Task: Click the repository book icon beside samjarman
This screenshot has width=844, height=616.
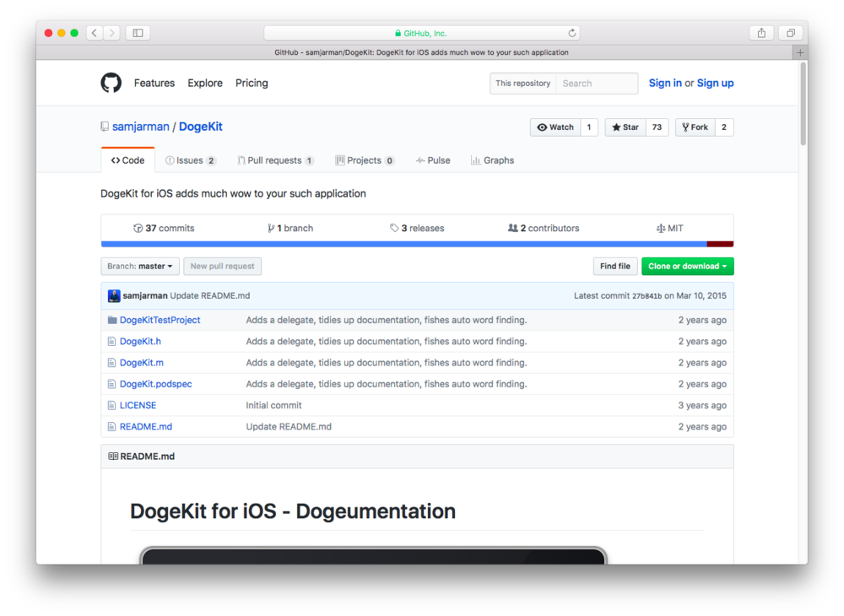Action: click(x=105, y=127)
